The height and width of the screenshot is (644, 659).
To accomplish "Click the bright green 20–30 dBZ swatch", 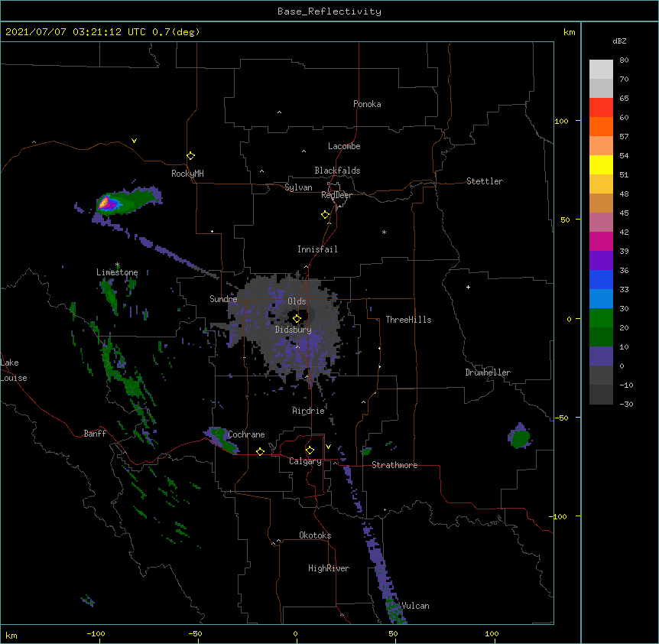I will 601,318.
